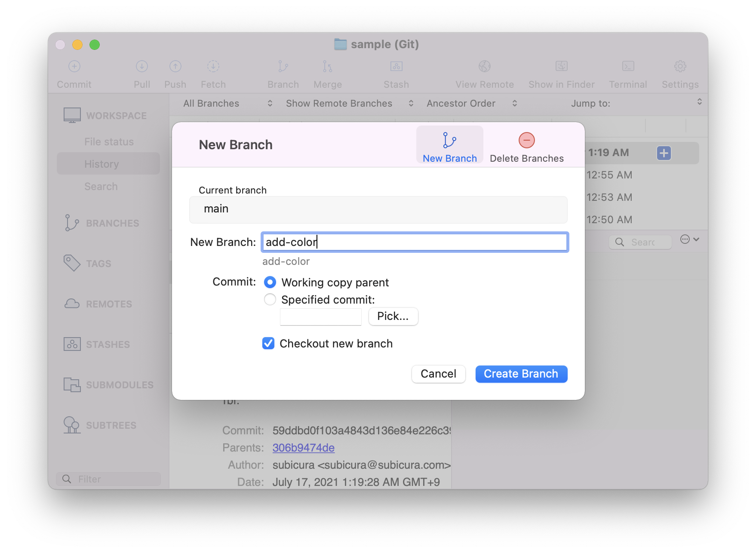Viewport: 756px width, 553px height.
Task: Open the Show Remote Branches dropdown
Action: (349, 103)
